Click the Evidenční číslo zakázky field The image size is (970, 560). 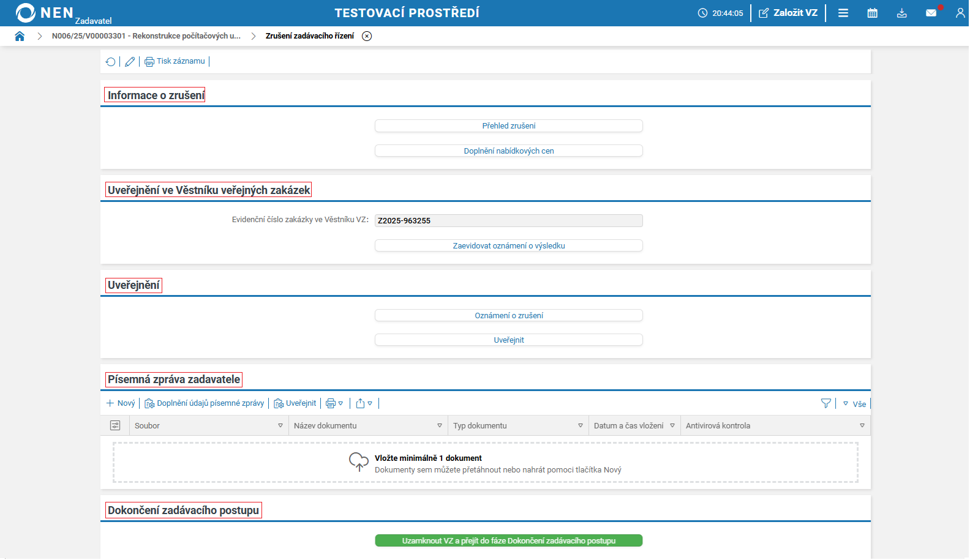[x=509, y=221]
